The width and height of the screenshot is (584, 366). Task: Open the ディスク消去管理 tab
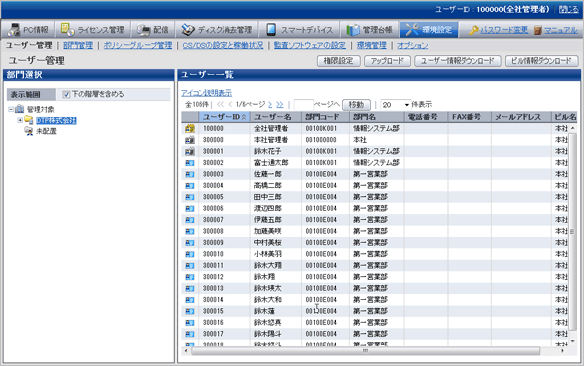pos(216,29)
